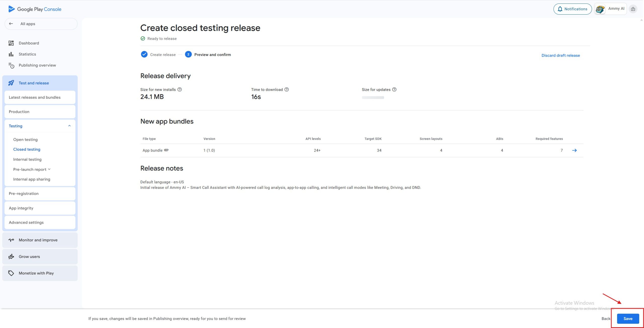Click the back arrow next to All apps
The image size is (644, 328).
[x=11, y=24]
